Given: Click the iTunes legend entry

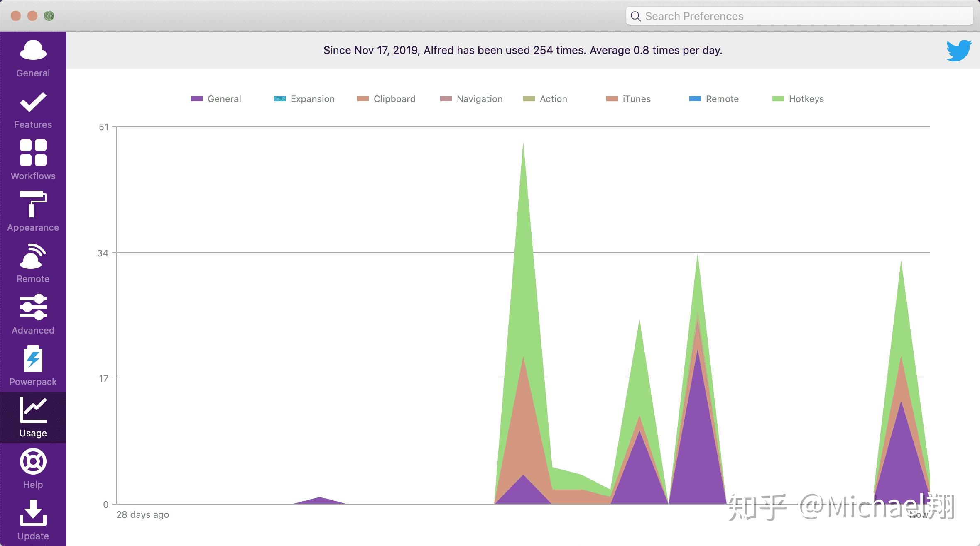Looking at the screenshot, I should coord(636,99).
